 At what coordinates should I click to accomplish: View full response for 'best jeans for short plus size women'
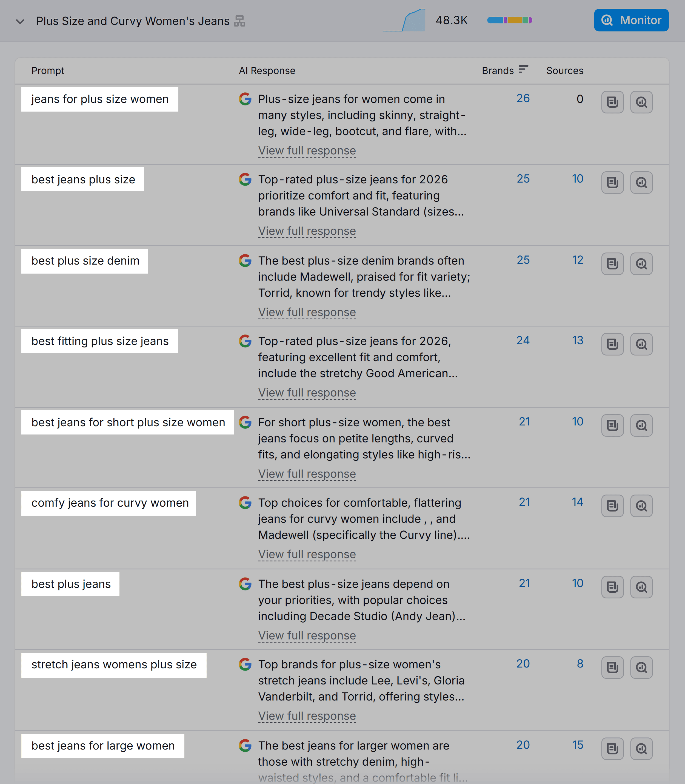[x=307, y=474]
